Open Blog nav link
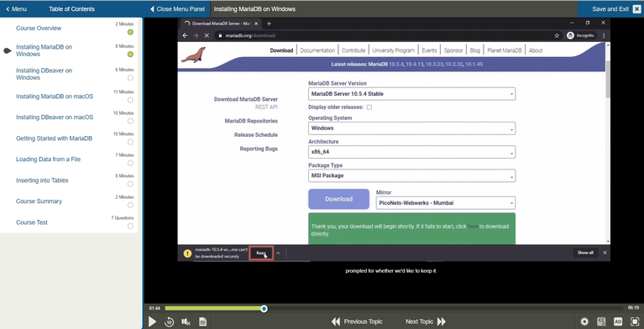Viewport: 644px width, 329px height. [x=475, y=50]
